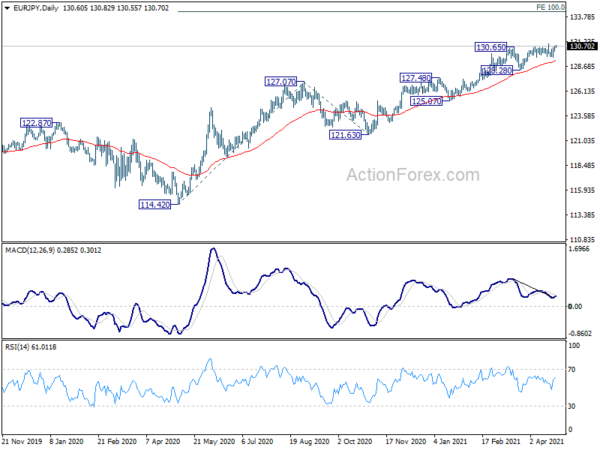Click the 128.280 price label
This screenshot has width=600, height=450.
pos(497,70)
